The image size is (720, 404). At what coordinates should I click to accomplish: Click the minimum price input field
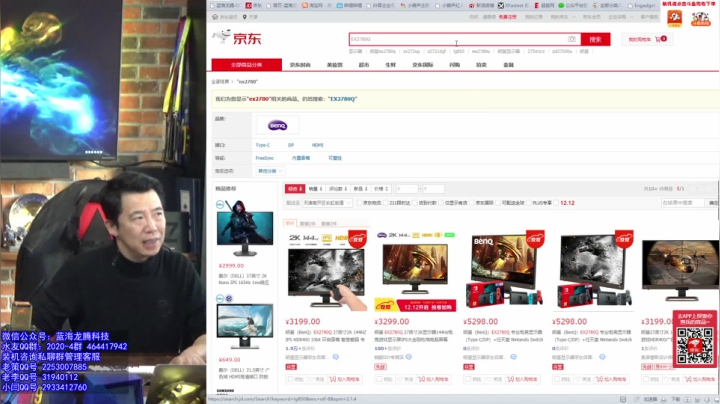tap(407, 189)
